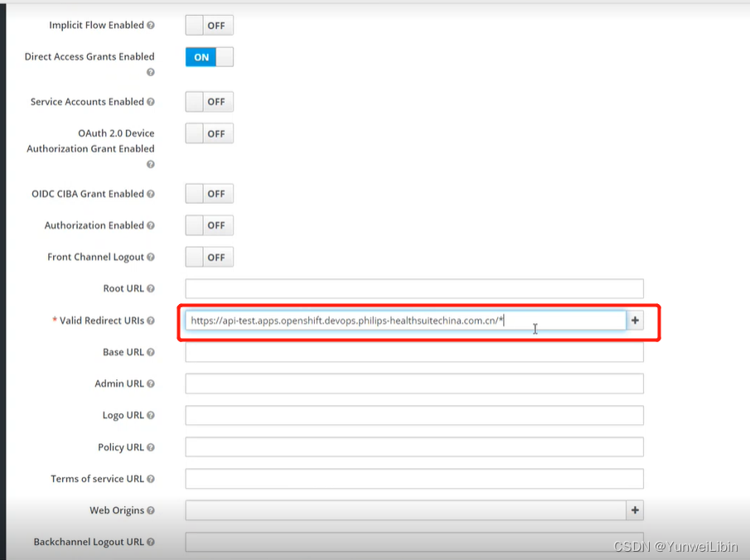This screenshot has width=750, height=560.
Task: Click the Web Origins input field
Action: coord(405,510)
